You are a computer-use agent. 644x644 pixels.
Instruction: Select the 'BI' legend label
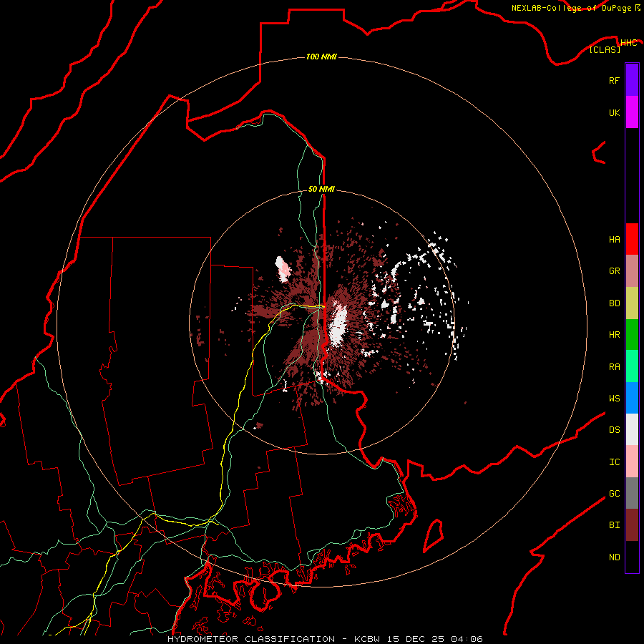pyautogui.click(x=614, y=525)
